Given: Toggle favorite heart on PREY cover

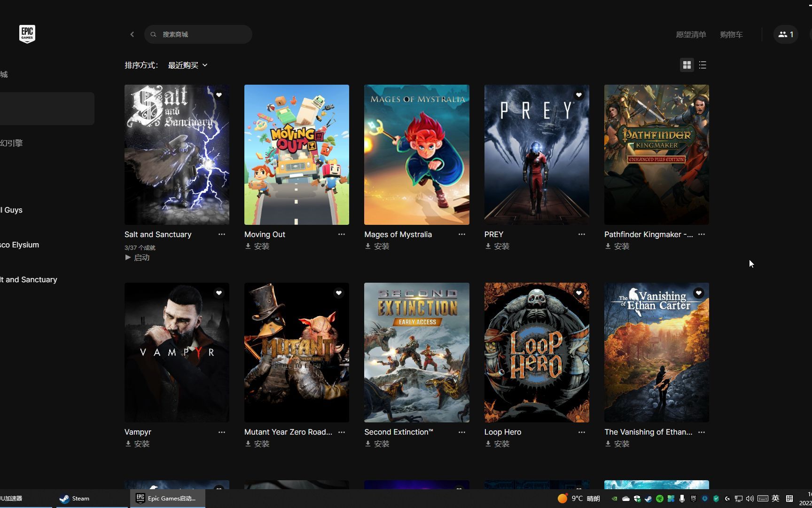Looking at the screenshot, I should (579, 95).
